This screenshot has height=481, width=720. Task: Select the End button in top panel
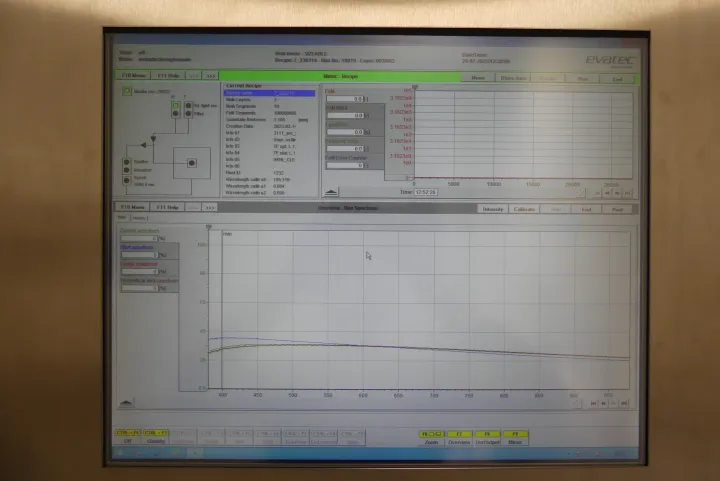click(618, 76)
